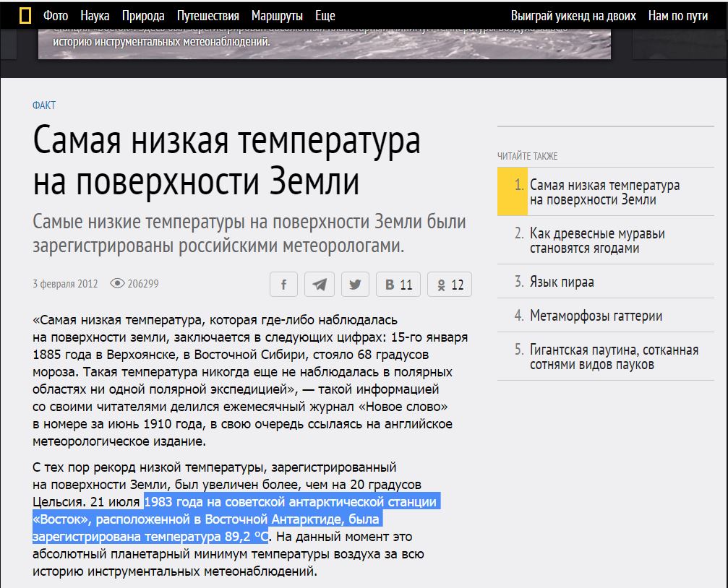The image size is (728, 588).
Task: Click the ФАКТ category label
Action: point(44,105)
